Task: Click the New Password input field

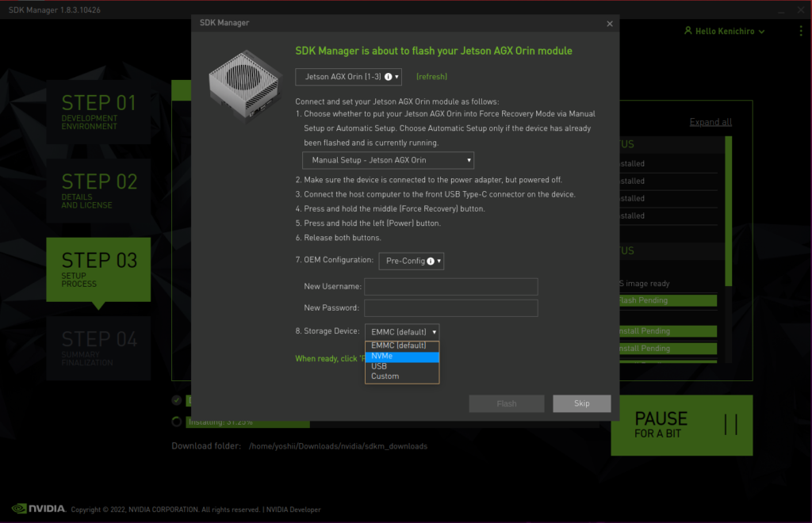Action: 451,308
